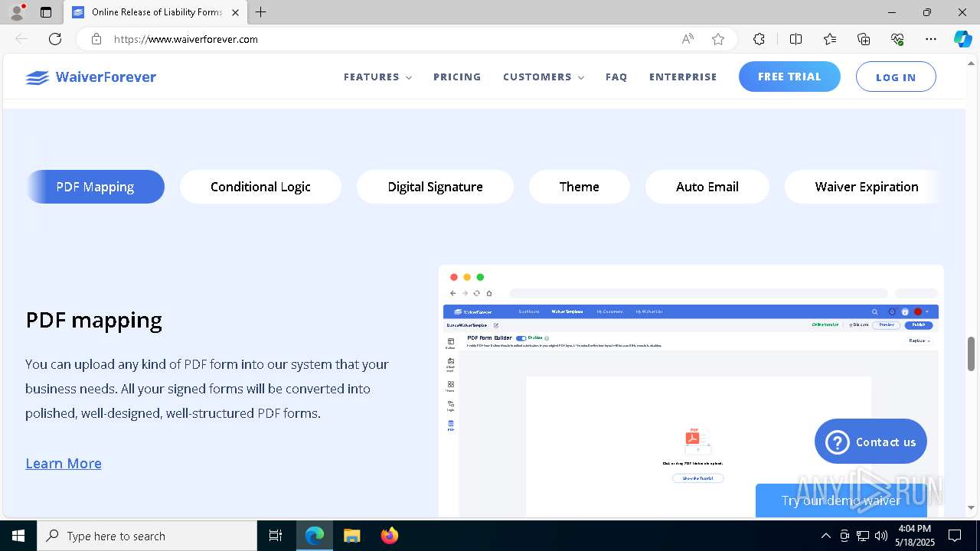Viewport: 980px width, 551px height.
Task: Open the tab actions menu icon
Action: 46,12
